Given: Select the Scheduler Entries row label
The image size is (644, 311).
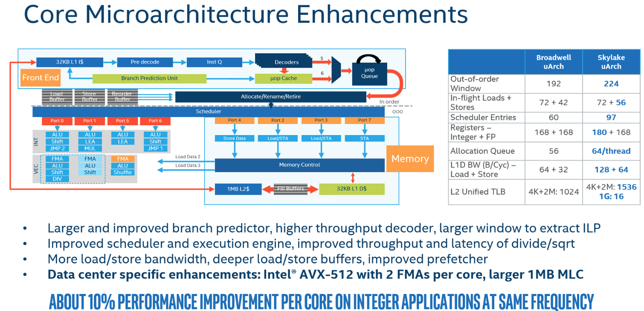Looking at the screenshot, I should tap(483, 117).
